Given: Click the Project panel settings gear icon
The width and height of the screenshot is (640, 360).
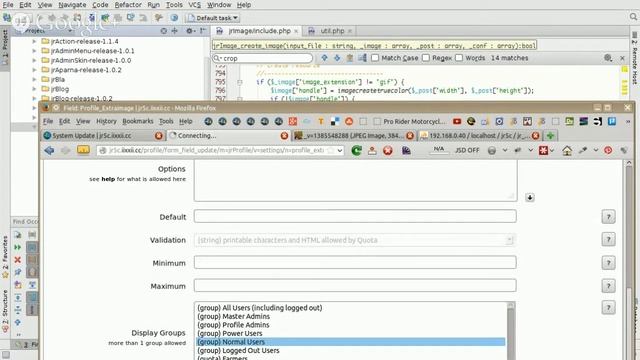Looking at the screenshot, I should point(189,31).
